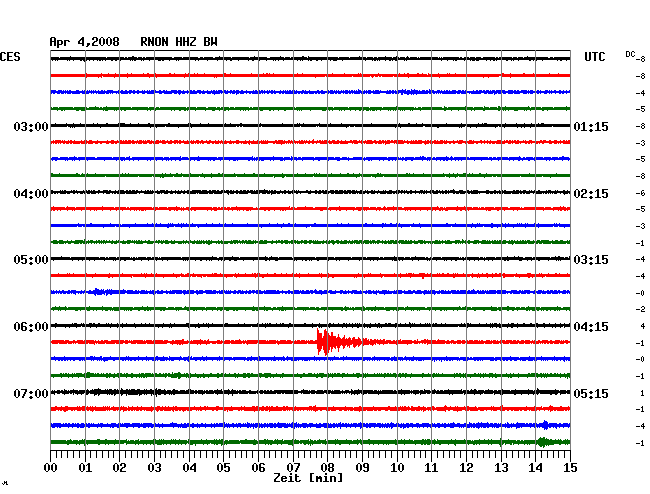Viewport: 650px width, 494px height.
Task: Click the DC value "4" beside 04:15
Action: click(x=643, y=326)
